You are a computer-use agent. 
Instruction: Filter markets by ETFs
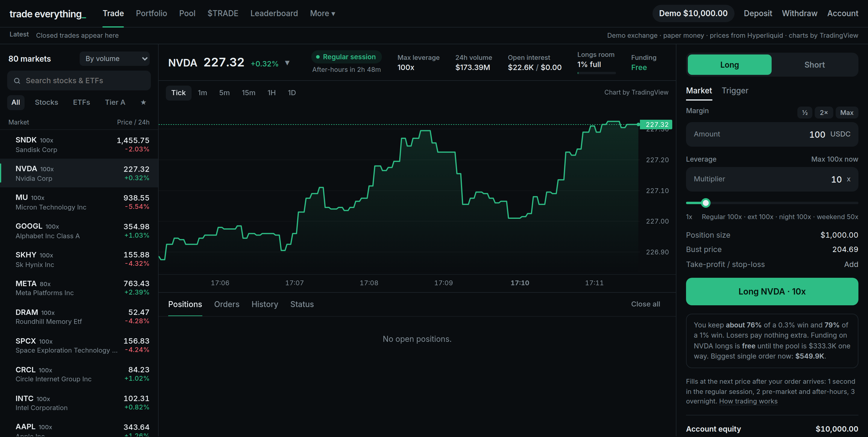(81, 102)
